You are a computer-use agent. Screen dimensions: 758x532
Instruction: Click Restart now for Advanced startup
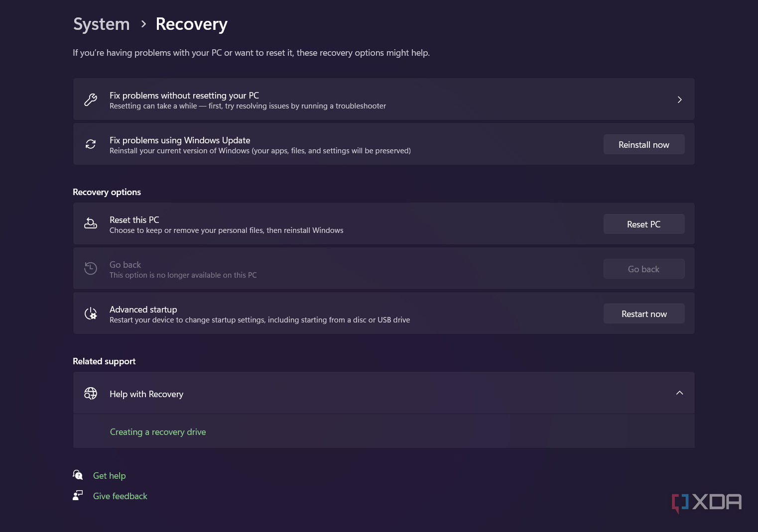tap(644, 314)
